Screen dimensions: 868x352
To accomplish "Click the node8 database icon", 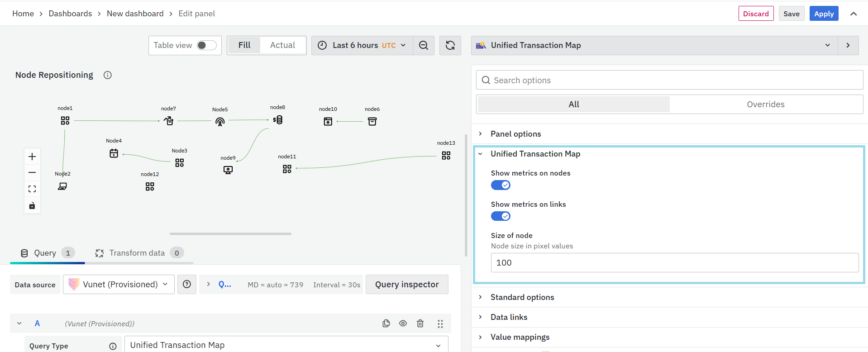I will click(x=278, y=120).
